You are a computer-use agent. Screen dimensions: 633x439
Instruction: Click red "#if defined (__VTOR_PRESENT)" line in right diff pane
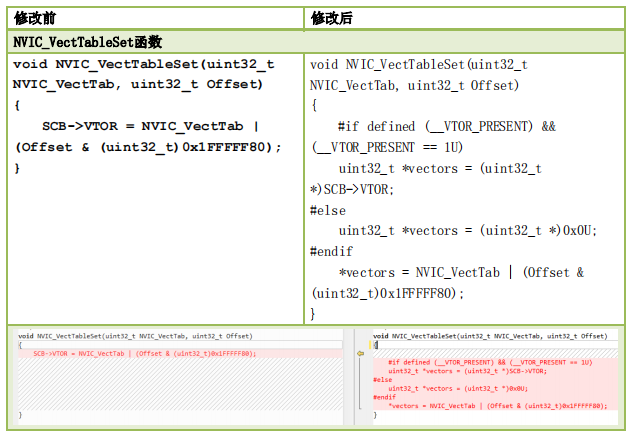point(490,362)
